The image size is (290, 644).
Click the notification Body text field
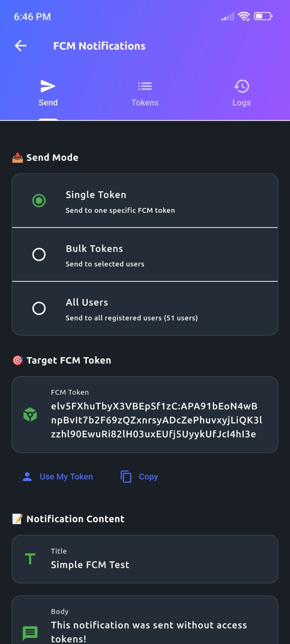(145, 626)
